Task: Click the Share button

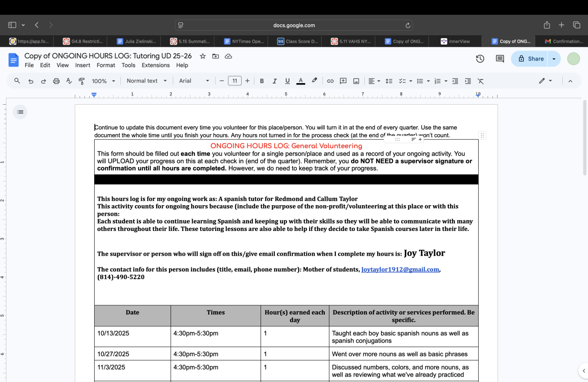Action: (531, 59)
